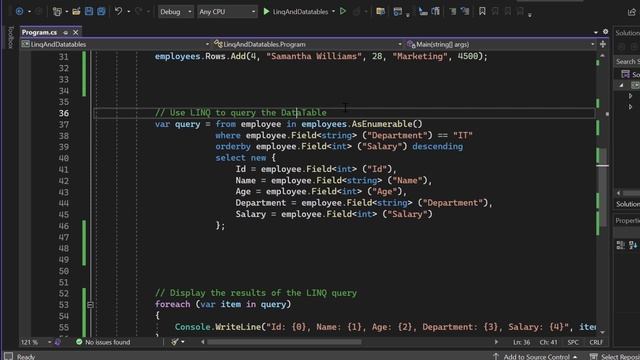Click the Ch: 41 column indicator
The image size is (640, 360).
tap(548, 342)
